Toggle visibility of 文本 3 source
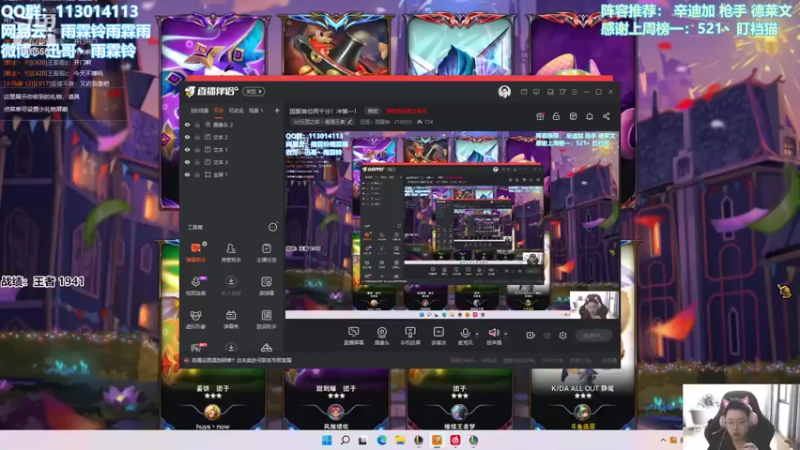 pyautogui.click(x=187, y=162)
